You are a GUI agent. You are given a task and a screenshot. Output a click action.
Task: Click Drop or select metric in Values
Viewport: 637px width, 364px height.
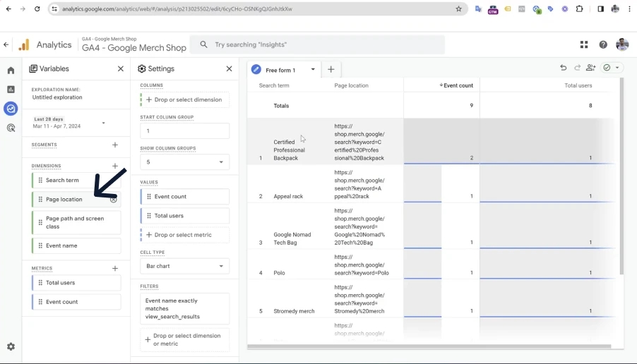point(184,235)
